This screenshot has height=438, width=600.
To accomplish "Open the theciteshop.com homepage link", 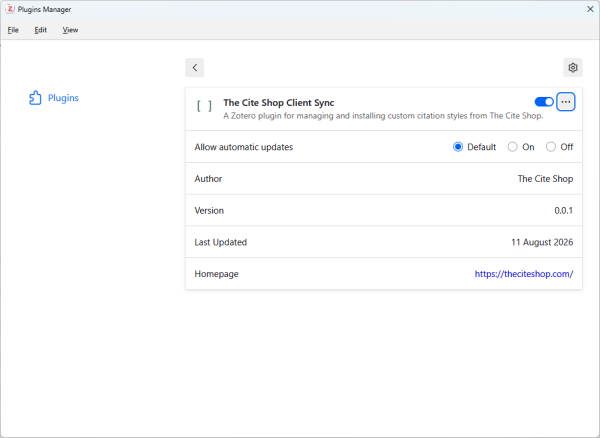I will click(x=523, y=274).
